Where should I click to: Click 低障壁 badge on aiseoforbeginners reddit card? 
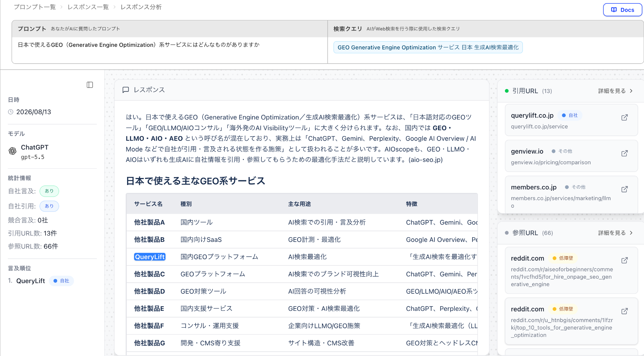pos(563,258)
